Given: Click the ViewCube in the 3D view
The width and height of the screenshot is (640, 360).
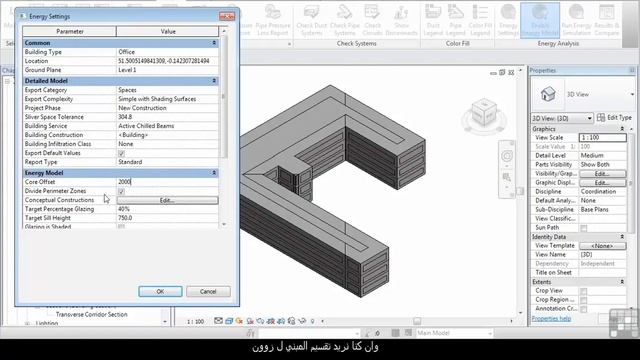Looking at the screenshot, I should click(x=484, y=113).
